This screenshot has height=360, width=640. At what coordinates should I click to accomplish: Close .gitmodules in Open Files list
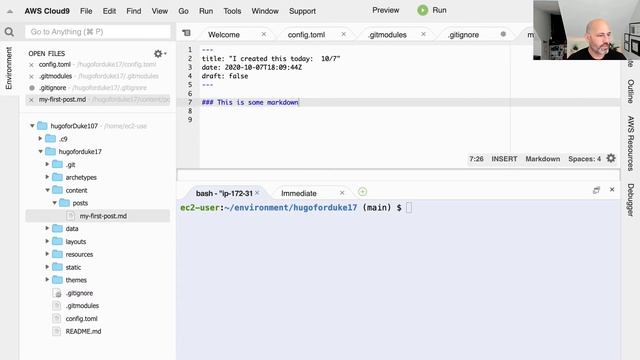pos(31,76)
